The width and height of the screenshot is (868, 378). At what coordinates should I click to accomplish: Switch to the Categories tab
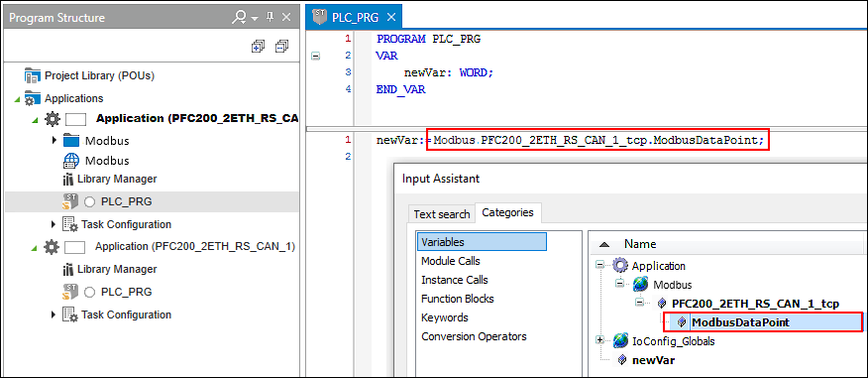pyautogui.click(x=507, y=212)
